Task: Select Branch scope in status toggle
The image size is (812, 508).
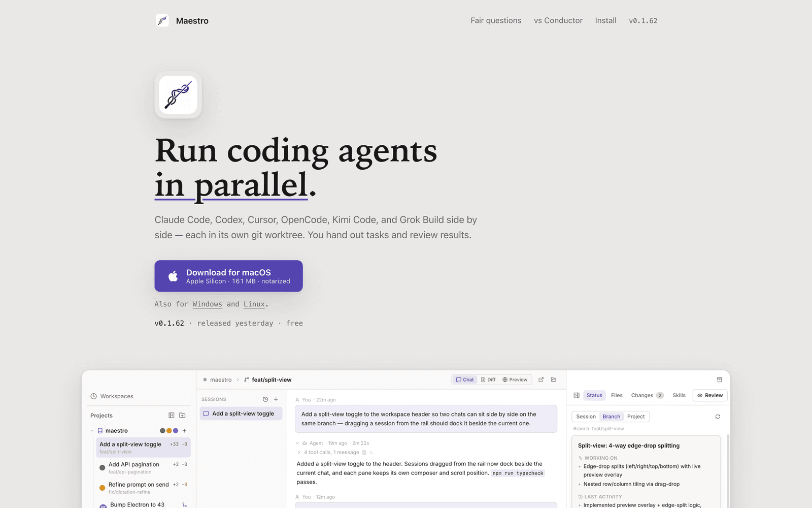Action: (x=612, y=417)
